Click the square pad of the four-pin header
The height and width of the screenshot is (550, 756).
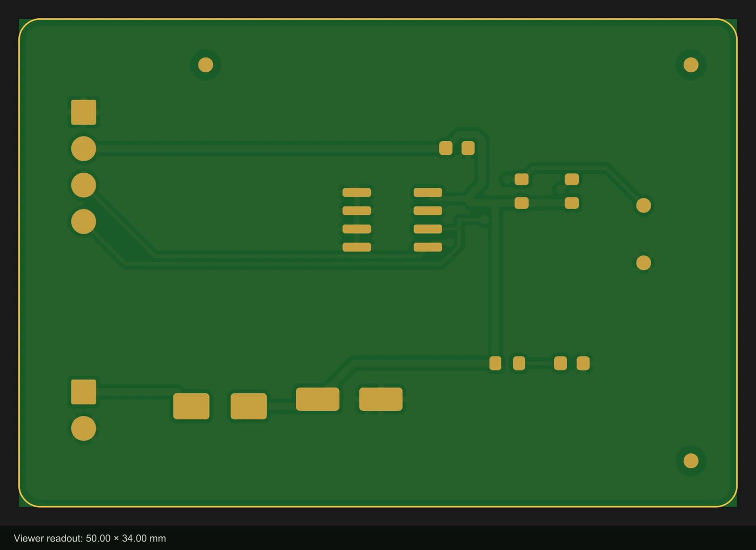click(x=84, y=112)
